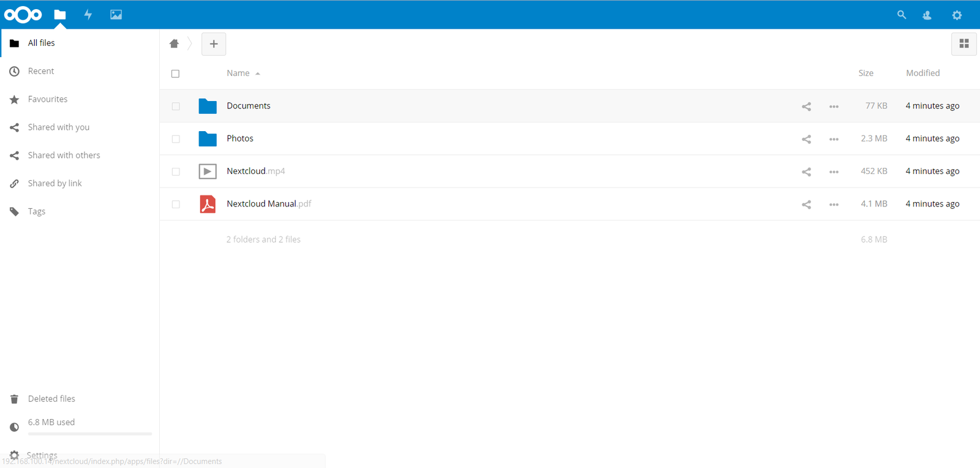
Task: Click the 2 folders and 2 files summary
Action: [x=263, y=240]
